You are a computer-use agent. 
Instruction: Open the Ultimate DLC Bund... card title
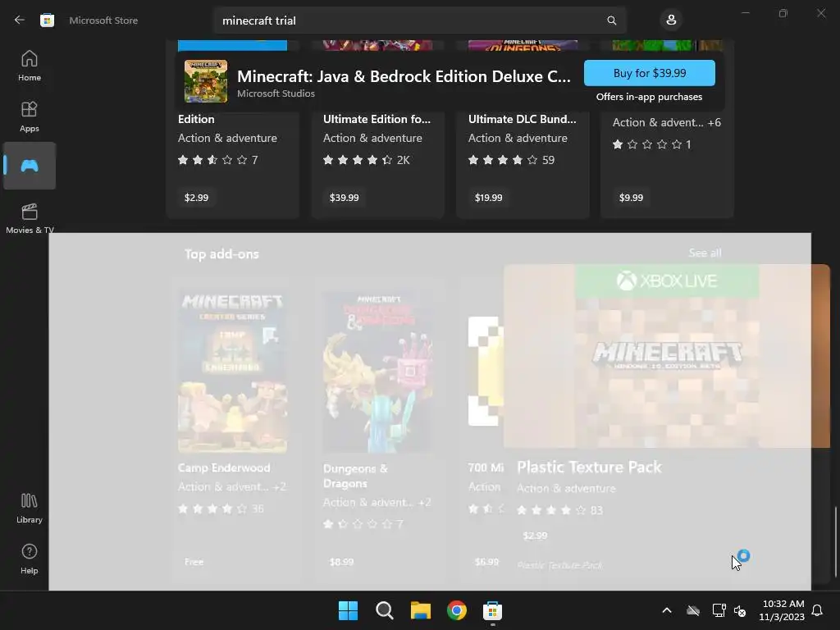point(523,119)
